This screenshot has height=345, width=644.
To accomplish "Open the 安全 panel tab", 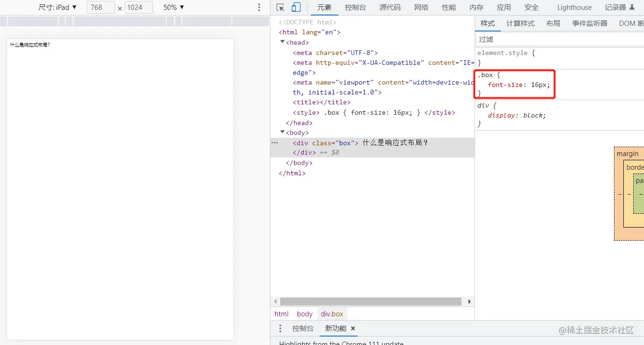I will tap(532, 7).
